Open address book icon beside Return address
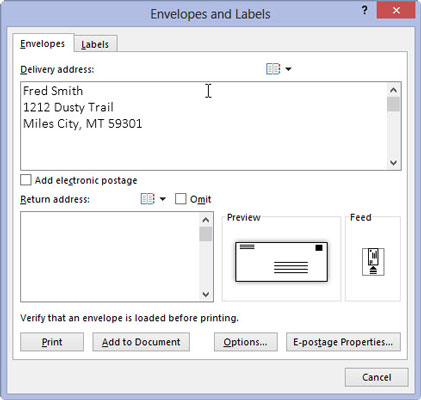421x400 pixels. 148,199
